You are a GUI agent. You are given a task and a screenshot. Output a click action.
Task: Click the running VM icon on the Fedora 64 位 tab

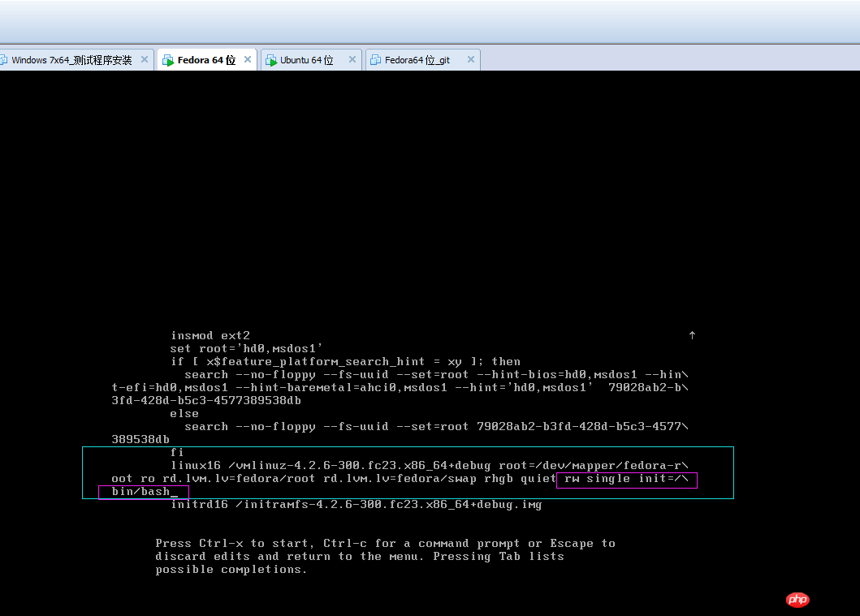pos(168,60)
